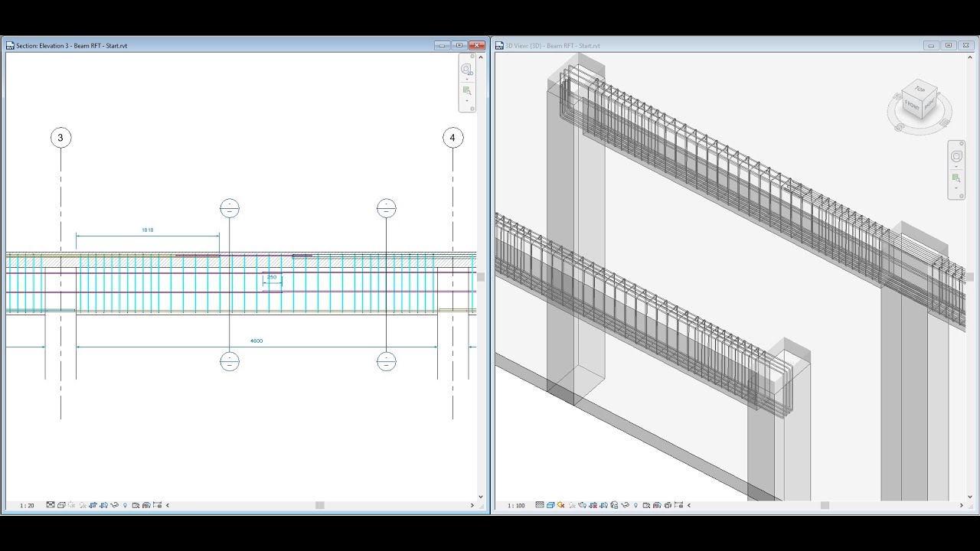980x551 pixels.
Task: Toggle Show Analytical Model in Section view
Action: (146, 505)
